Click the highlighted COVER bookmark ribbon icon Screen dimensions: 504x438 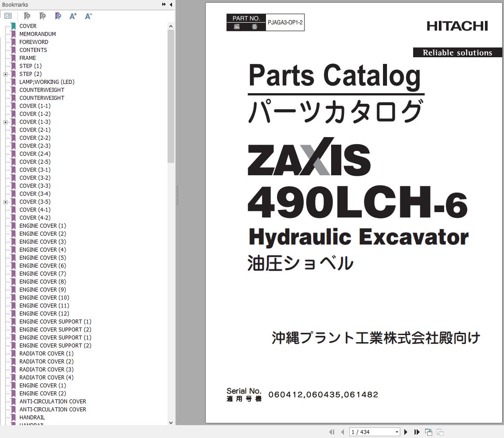tap(13, 26)
